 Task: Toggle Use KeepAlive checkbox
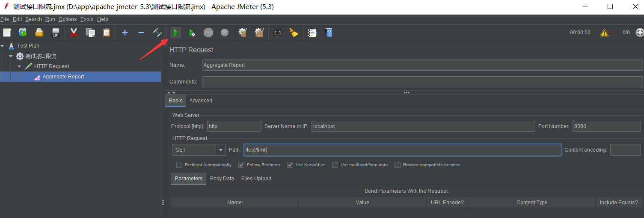[290, 165]
